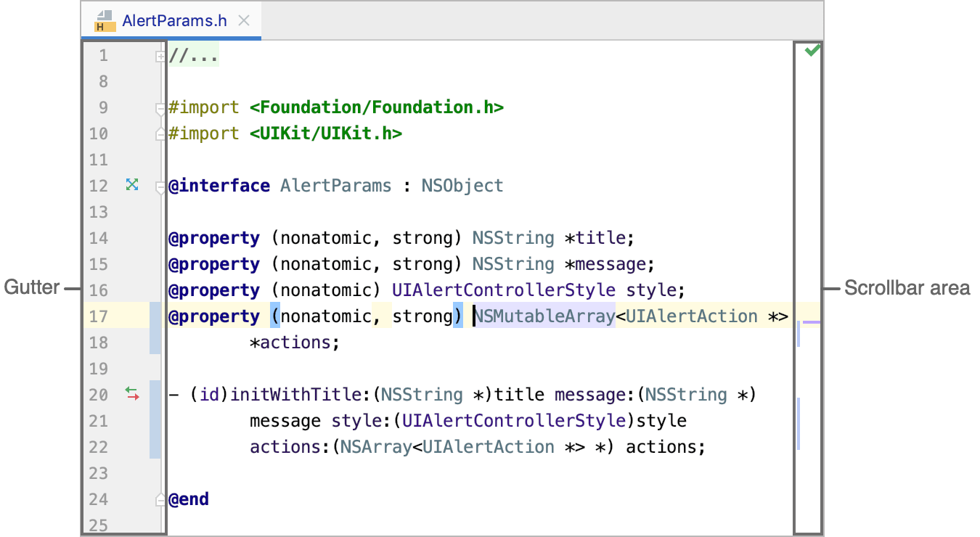The image size is (980, 537).
Task: Click line number 11 in the gutter
Action: click(98, 160)
